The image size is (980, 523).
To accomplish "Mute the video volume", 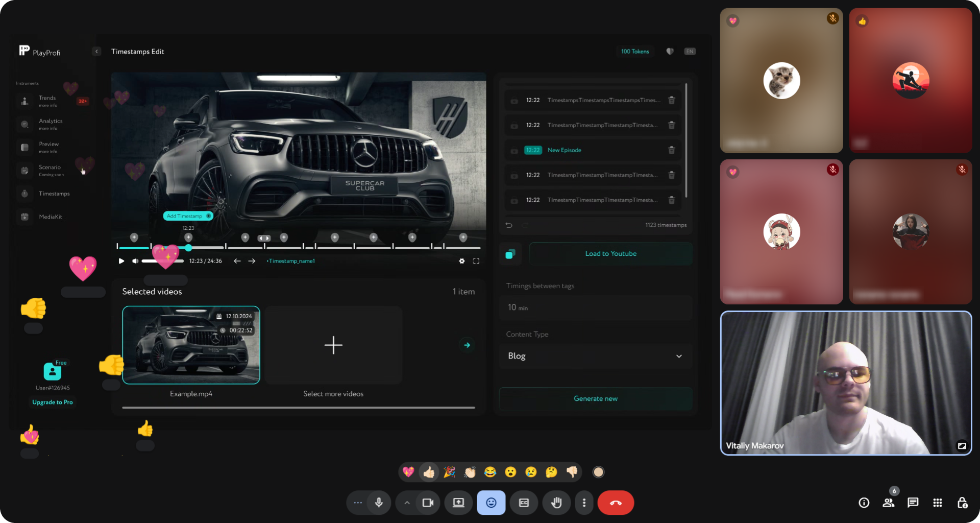I will (135, 261).
